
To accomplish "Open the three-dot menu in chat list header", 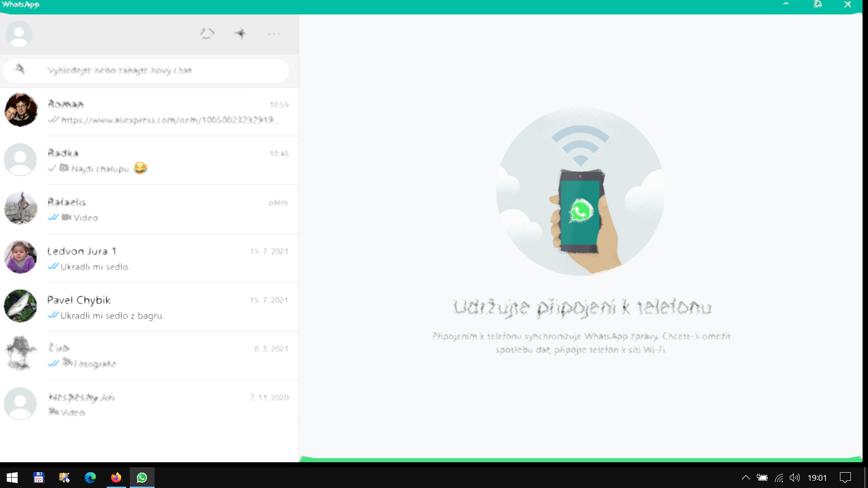I will [x=274, y=34].
